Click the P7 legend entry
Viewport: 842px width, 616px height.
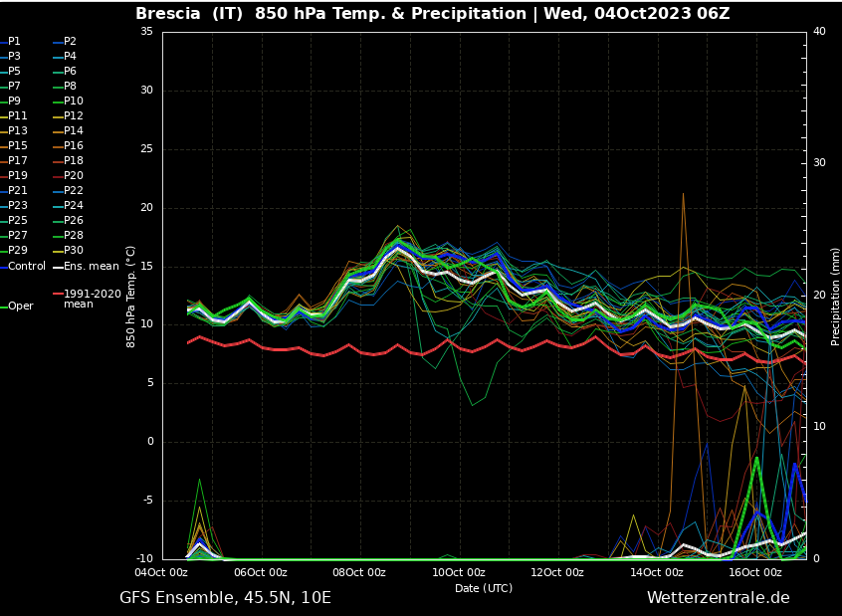click(10, 86)
